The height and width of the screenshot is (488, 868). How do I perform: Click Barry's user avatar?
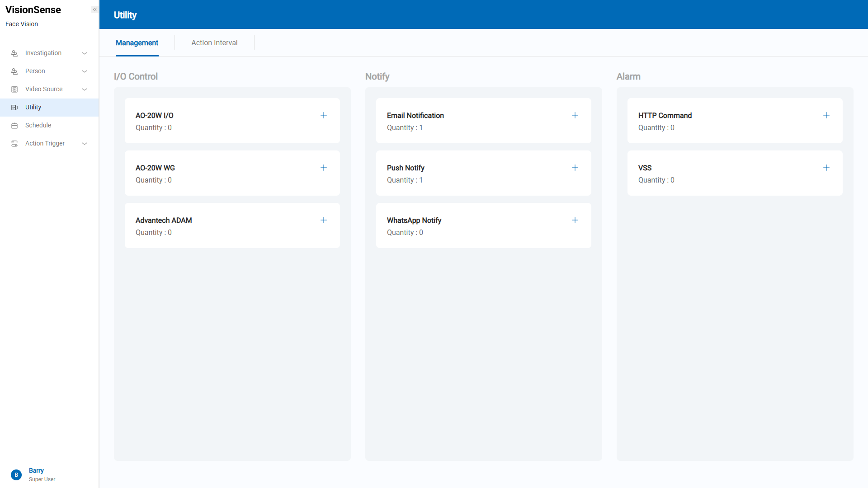click(16, 475)
